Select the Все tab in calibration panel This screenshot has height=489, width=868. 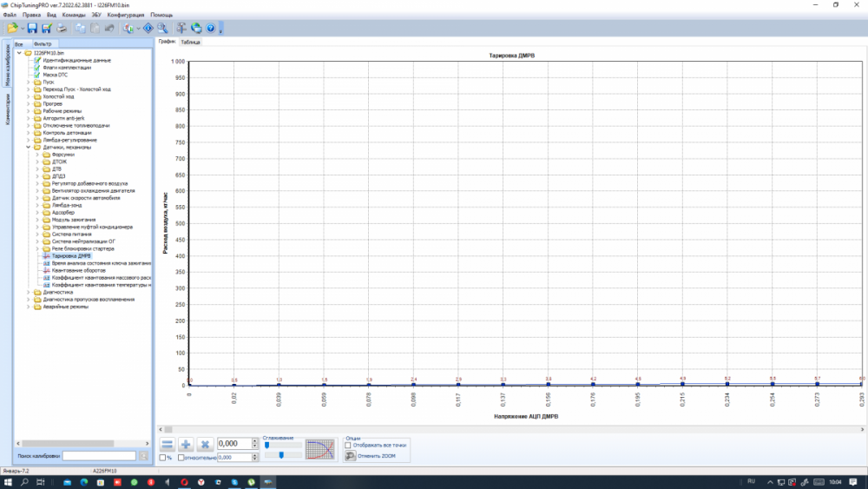(19, 43)
